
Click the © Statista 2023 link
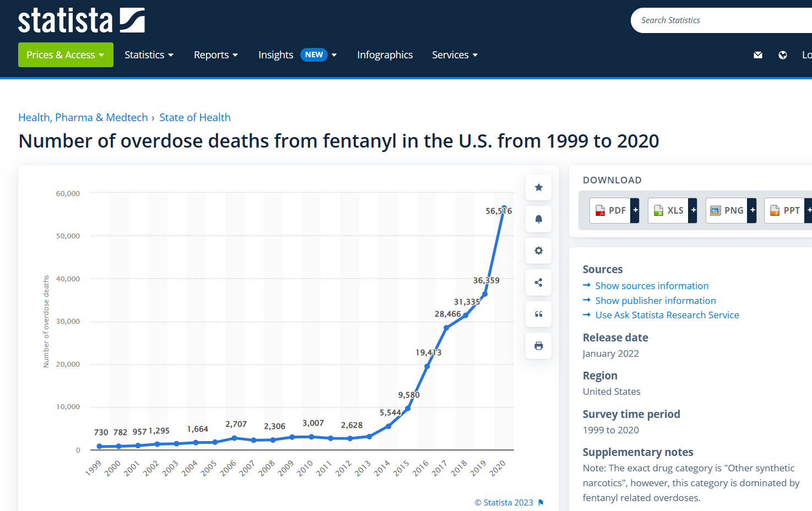(504, 502)
